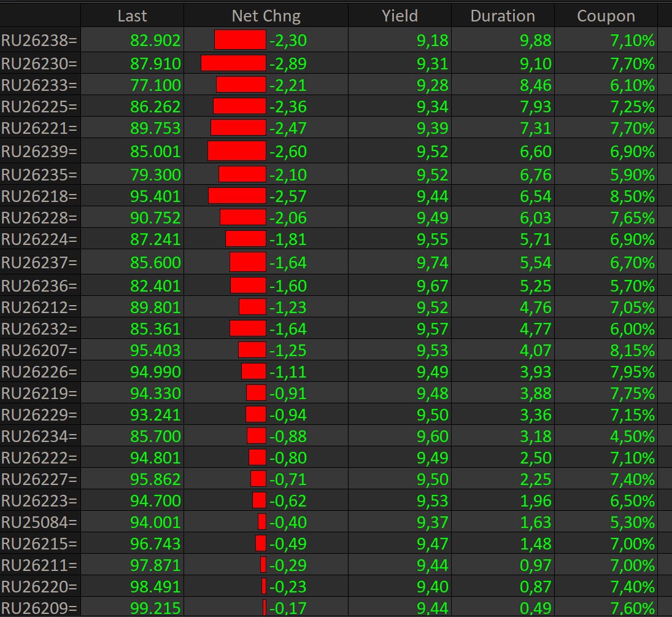Click the net change value -0,40

[288, 522]
